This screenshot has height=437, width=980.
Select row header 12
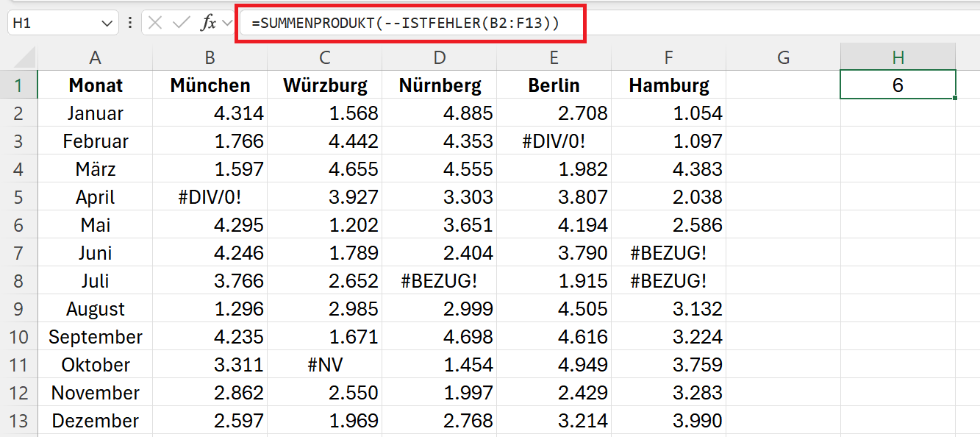point(18,393)
